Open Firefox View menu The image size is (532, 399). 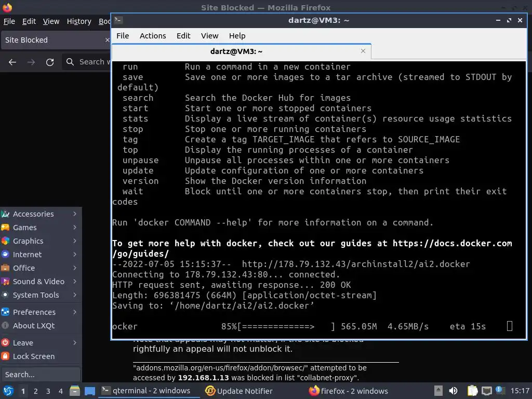51,21
